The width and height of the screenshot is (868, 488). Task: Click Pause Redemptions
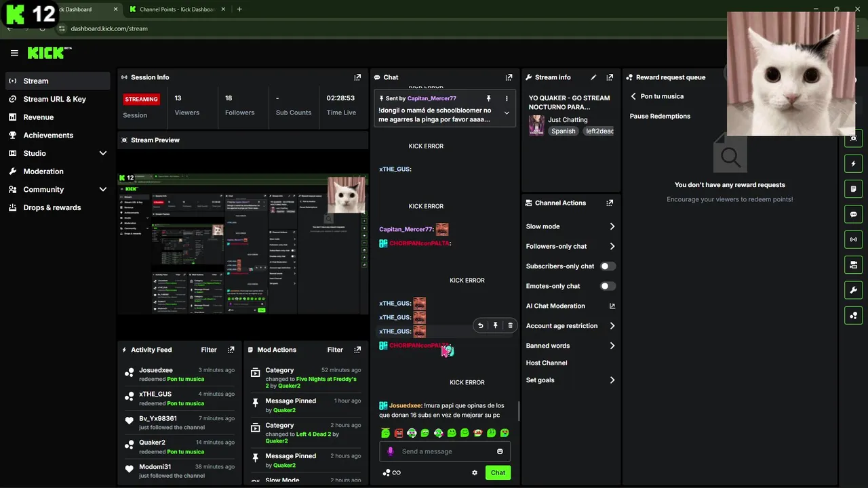[660, 117]
